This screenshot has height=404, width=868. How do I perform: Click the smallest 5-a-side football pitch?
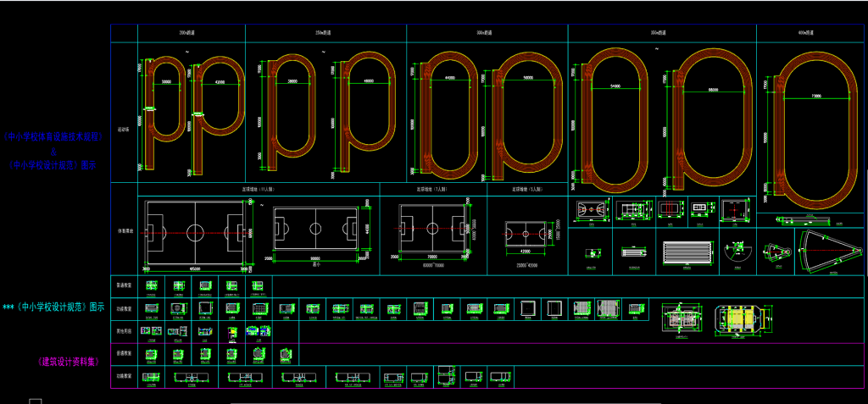pyautogui.click(x=525, y=234)
